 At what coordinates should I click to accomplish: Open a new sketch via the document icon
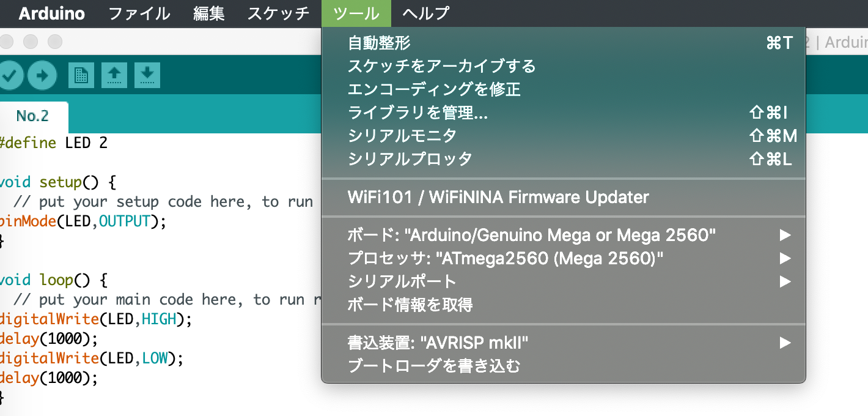pyautogui.click(x=81, y=74)
